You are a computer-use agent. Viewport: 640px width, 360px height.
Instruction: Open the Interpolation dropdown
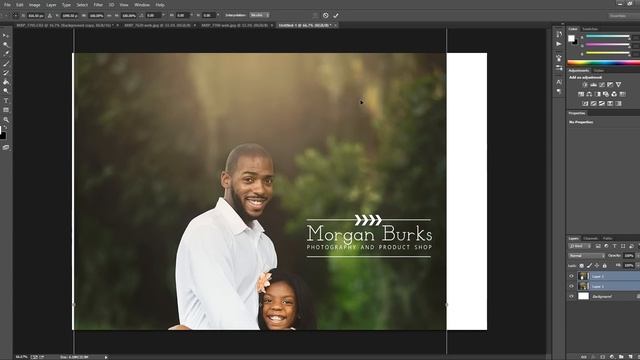259,15
